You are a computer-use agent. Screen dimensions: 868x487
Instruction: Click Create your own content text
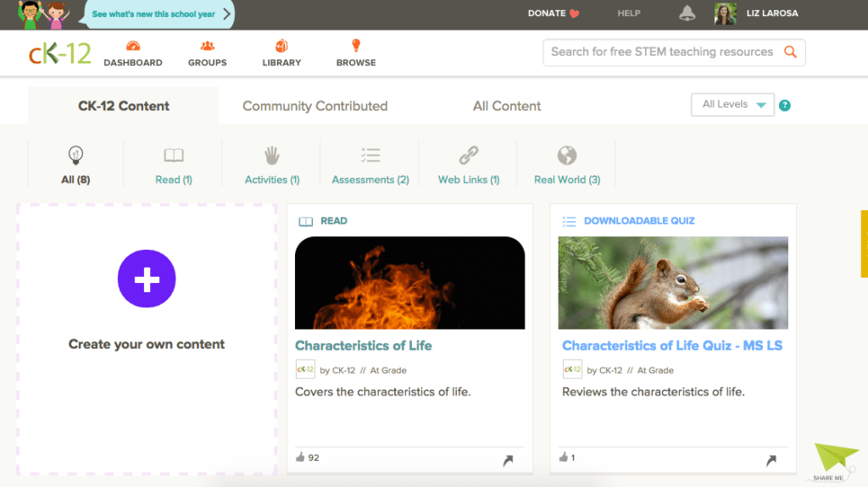tap(147, 344)
